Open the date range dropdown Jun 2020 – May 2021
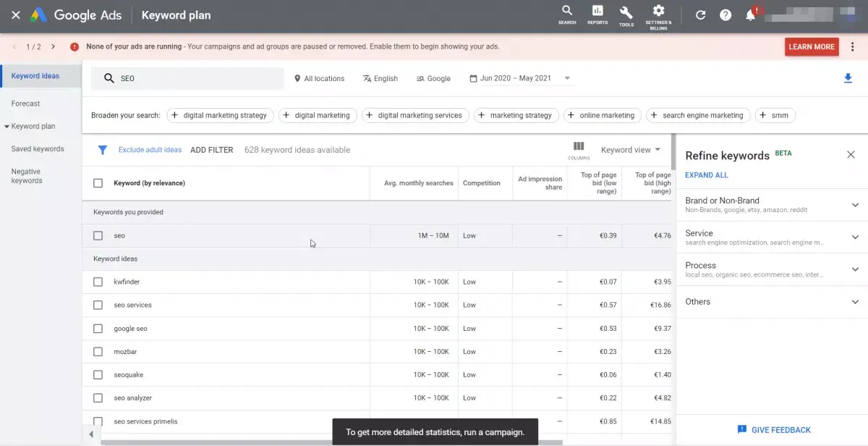Viewport: 868px width, 446px height. pyautogui.click(x=520, y=78)
